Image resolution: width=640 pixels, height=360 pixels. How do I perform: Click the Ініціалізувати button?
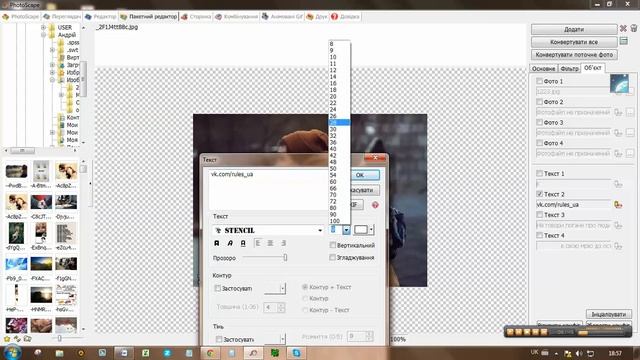tap(609, 314)
